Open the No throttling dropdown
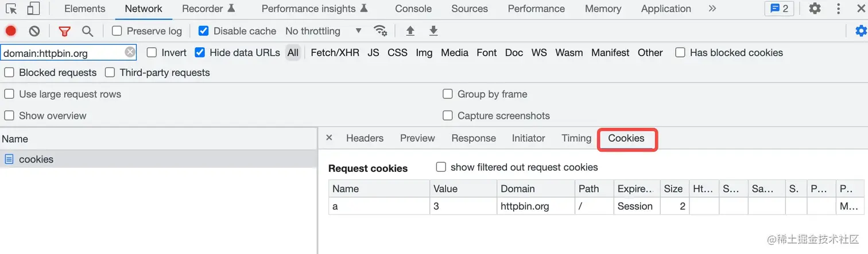This screenshot has height=254, width=868. point(323,31)
